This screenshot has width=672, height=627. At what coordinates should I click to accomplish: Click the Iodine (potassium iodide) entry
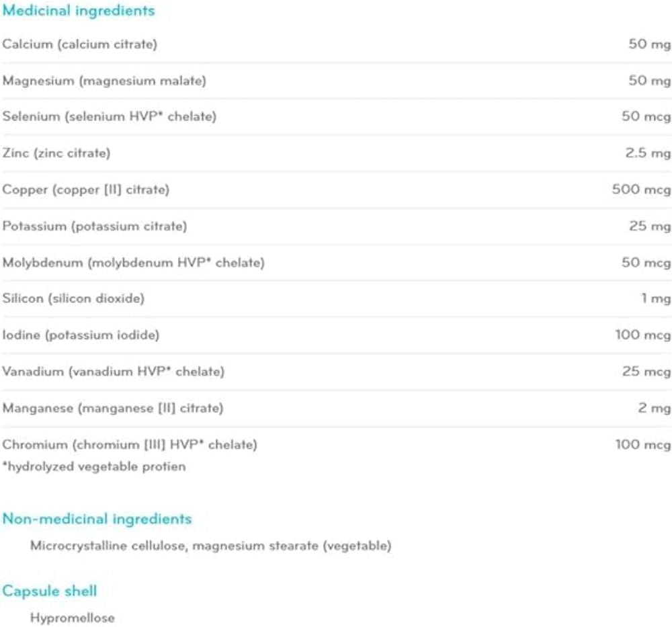pos(81,335)
